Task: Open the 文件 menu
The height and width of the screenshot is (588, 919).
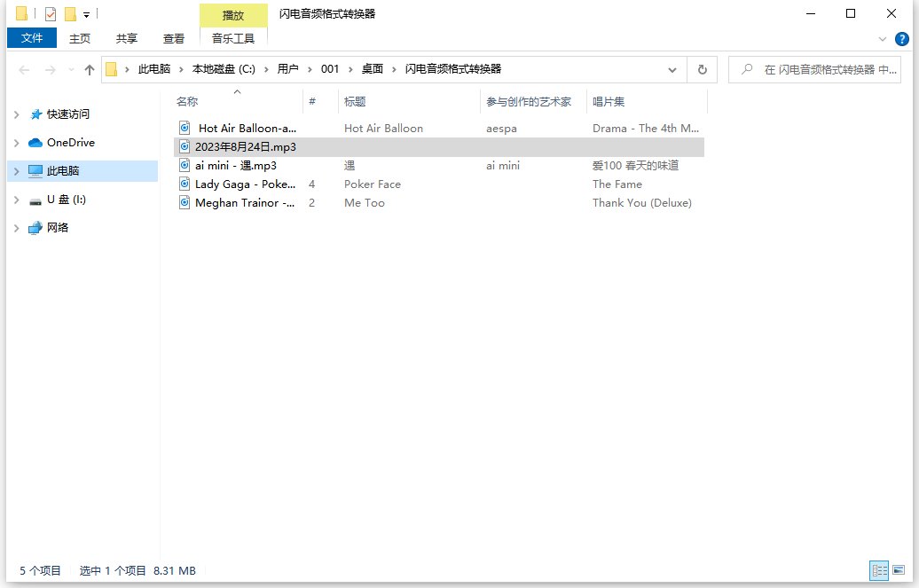Action: click(31, 38)
